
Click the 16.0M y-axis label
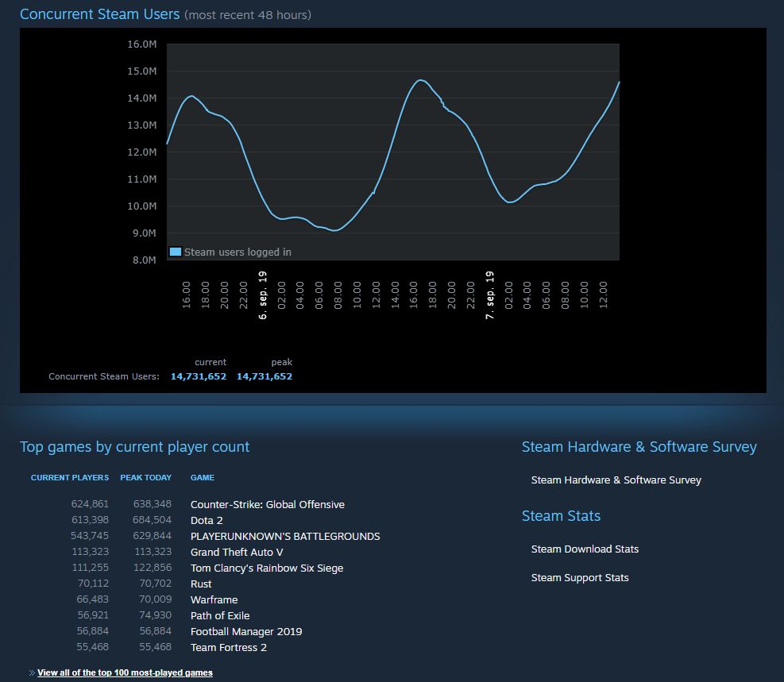click(x=142, y=44)
